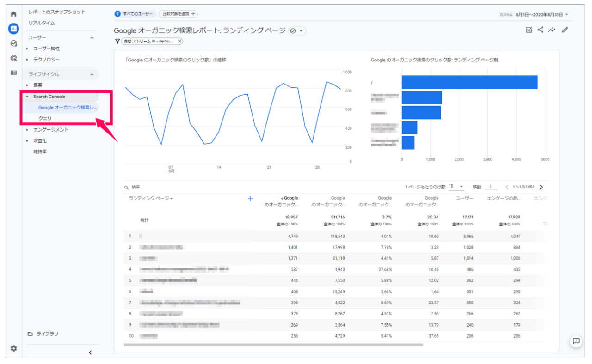The height and width of the screenshot is (364, 592).
Task: Click the Share this report icon
Action: (540, 30)
